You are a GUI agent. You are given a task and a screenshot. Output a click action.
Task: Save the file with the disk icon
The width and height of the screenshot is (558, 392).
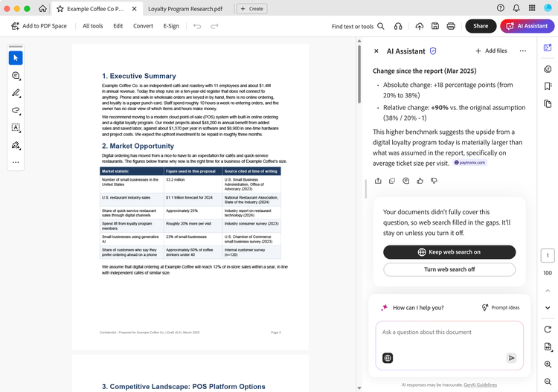435,26
